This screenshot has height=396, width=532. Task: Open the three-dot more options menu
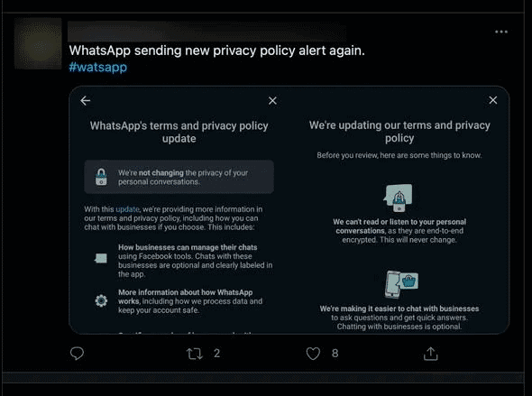[501, 32]
